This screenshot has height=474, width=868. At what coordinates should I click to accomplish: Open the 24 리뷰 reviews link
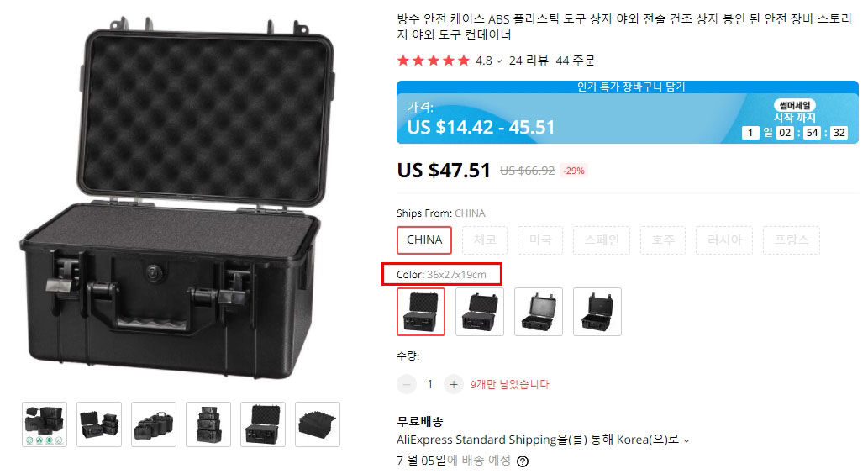pos(529,61)
